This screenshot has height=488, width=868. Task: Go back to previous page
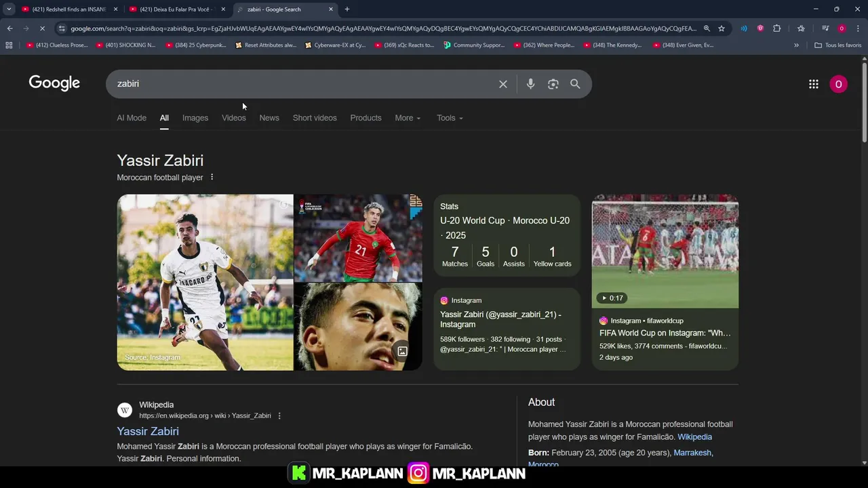click(9, 28)
